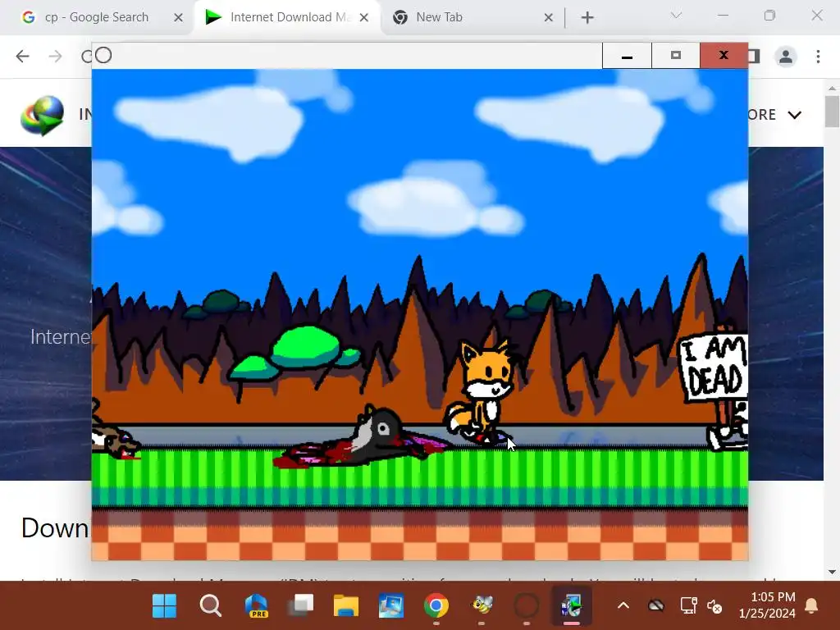This screenshot has height=630, width=840.
Task: Open clock showing 1:05 PM 1/25/2024
Action: click(767, 605)
